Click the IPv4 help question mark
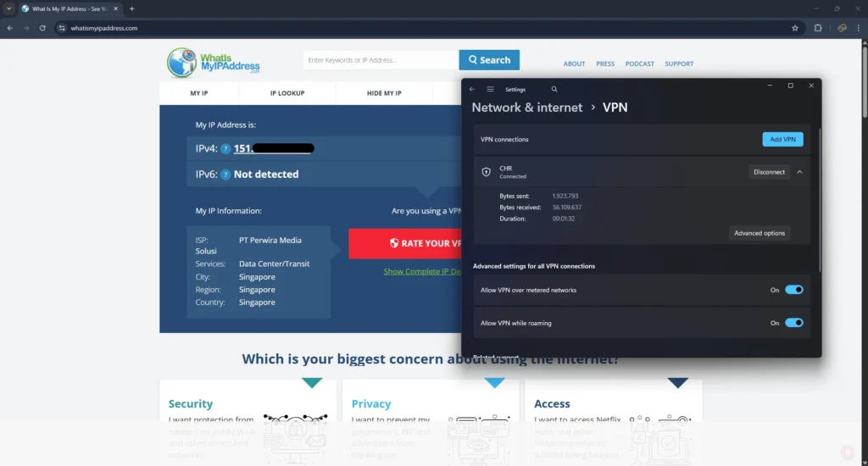The width and height of the screenshot is (868, 466). click(x=225, y=148)
